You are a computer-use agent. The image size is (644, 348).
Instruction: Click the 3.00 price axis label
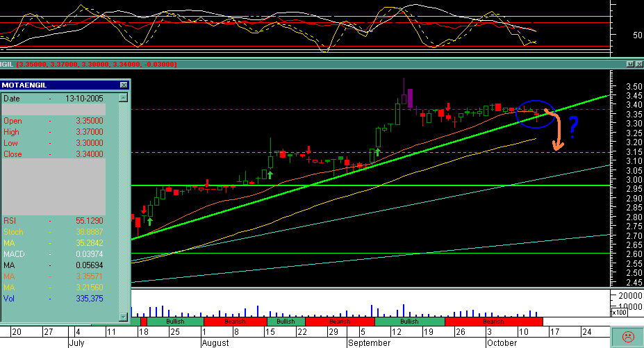(634, 179)
